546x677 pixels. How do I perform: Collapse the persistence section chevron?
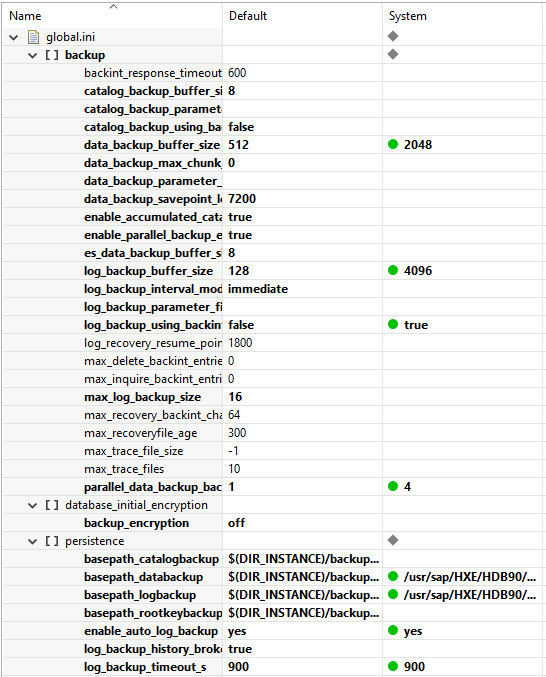[32, 541]
